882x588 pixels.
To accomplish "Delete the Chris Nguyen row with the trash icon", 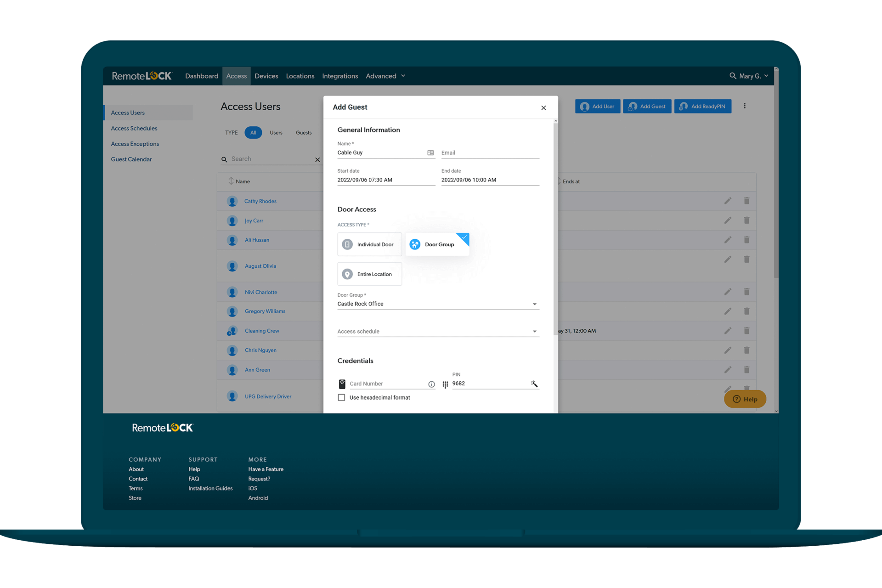I will pos(746,350).
